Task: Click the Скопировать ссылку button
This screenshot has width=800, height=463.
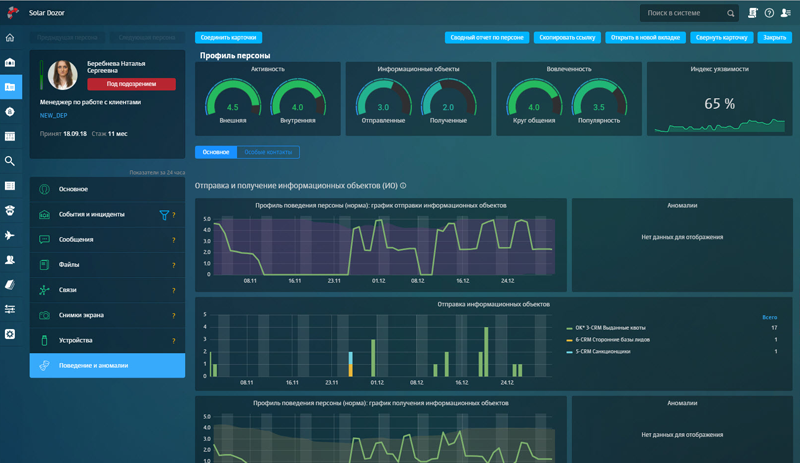Action: (567, 37)
